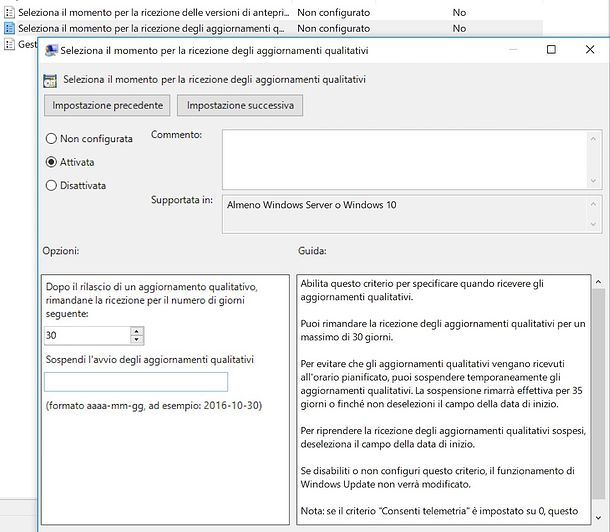Minimize the policy dialog window

(513, 49)
